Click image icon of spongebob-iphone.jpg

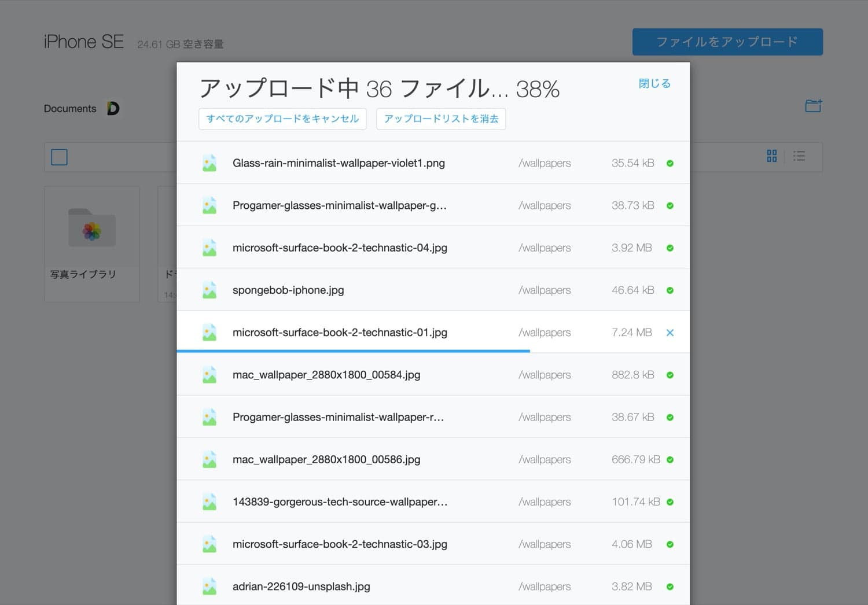tap(209, 290)
